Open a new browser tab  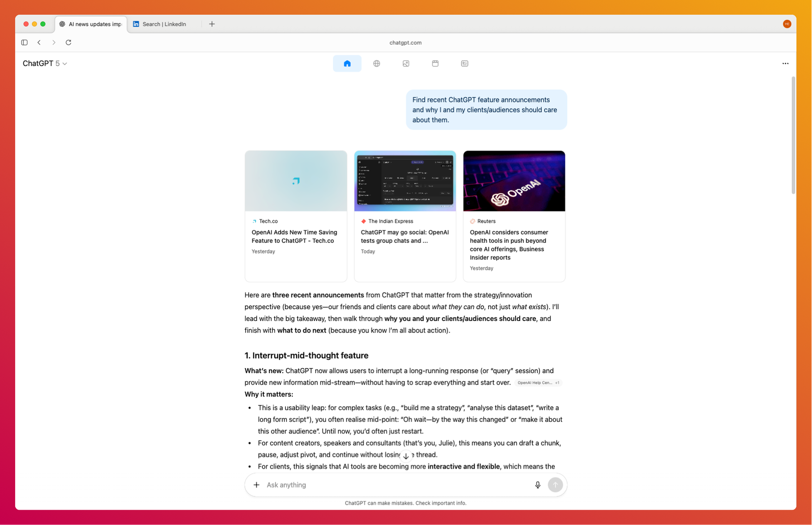(212, 24)
